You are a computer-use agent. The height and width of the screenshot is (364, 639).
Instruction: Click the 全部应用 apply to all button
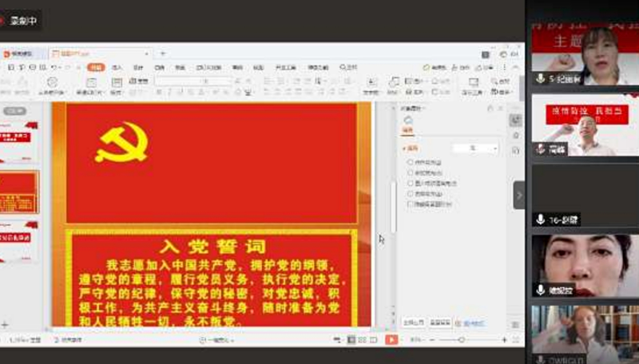click(413, 323)
